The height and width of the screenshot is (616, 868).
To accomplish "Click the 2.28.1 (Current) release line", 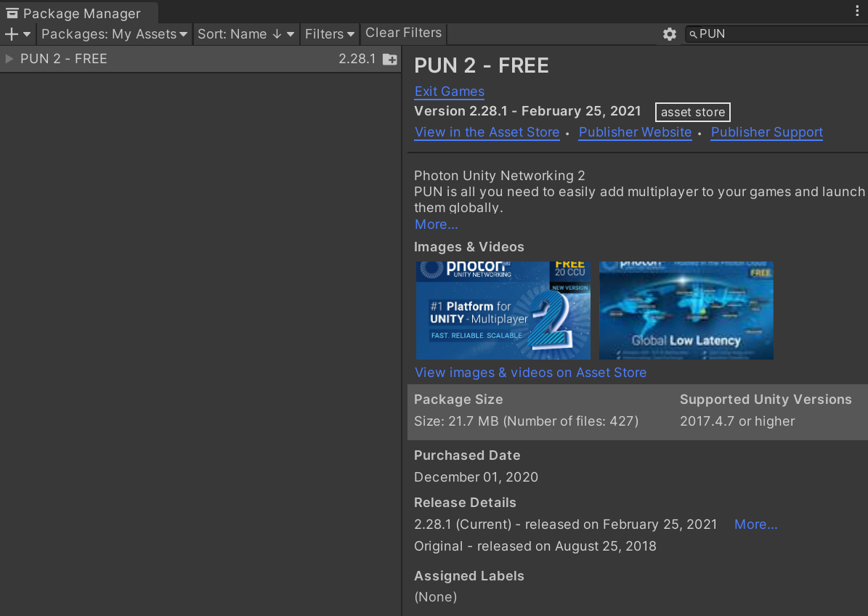I will 565,524.
